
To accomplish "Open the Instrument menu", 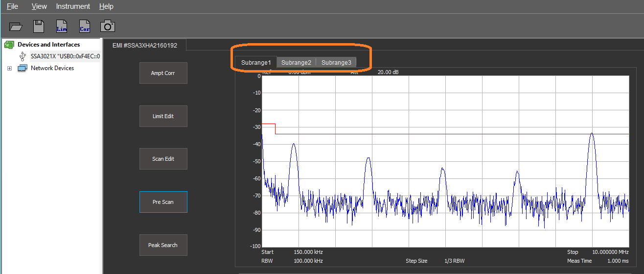I will (73, 6).
